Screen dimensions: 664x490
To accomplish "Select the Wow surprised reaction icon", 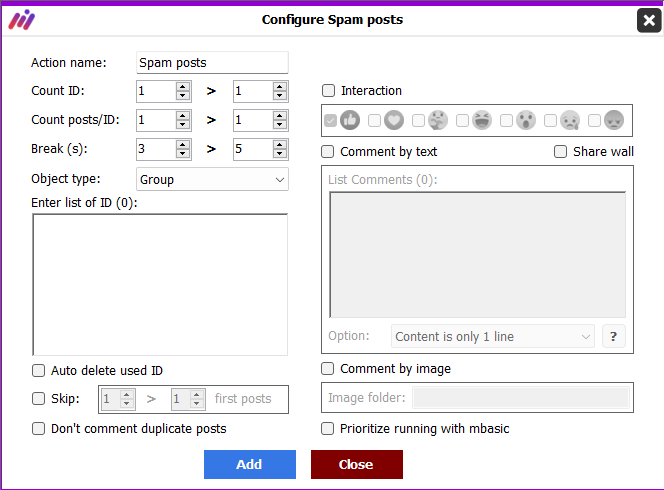I will coord(526,120).
